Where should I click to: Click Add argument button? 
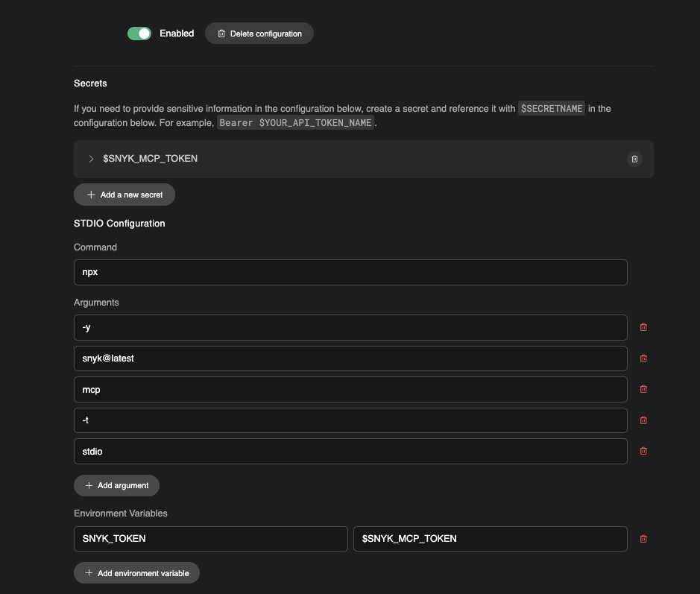(116, 485)
